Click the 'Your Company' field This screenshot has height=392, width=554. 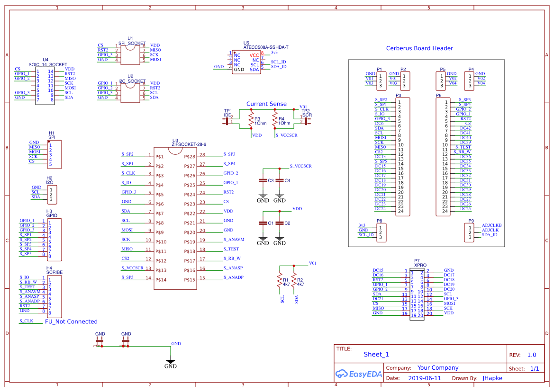(x=438, y=368)
